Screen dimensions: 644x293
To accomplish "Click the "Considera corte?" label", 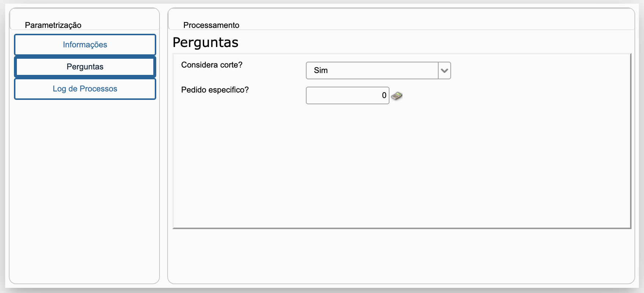I will [x=212, y=65].
